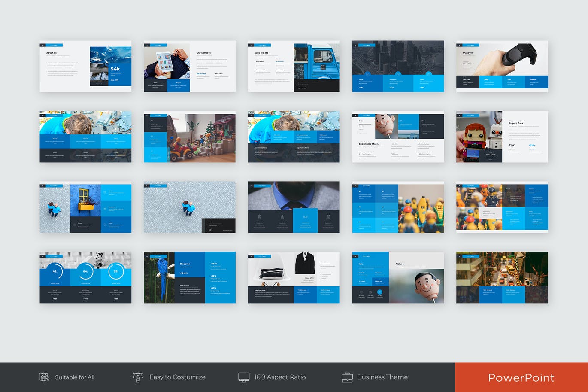Open the dark city skyline slide
This screenshot has width=588, height=392.
[x=398, y=66]
